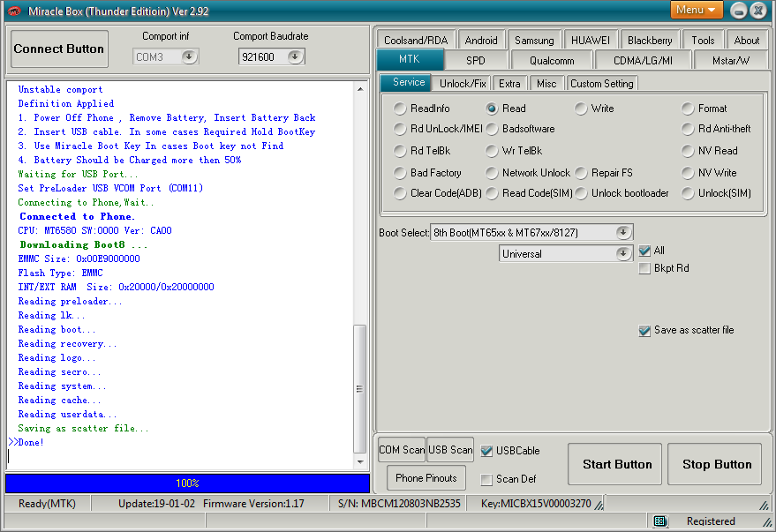
Task: Click the log scrollbar up arrow
Action: [360, 89]
